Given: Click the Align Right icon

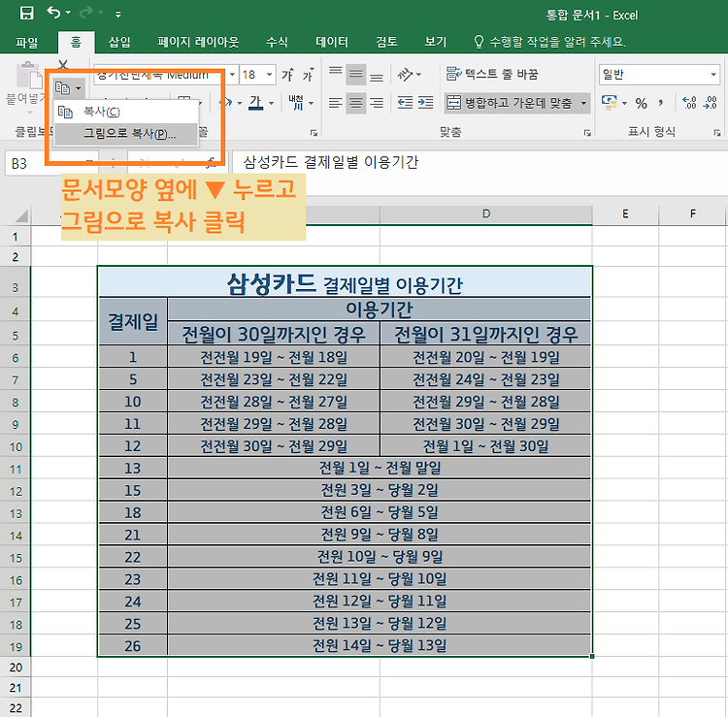Looking at the screenshot, I should tap(376, 103).
